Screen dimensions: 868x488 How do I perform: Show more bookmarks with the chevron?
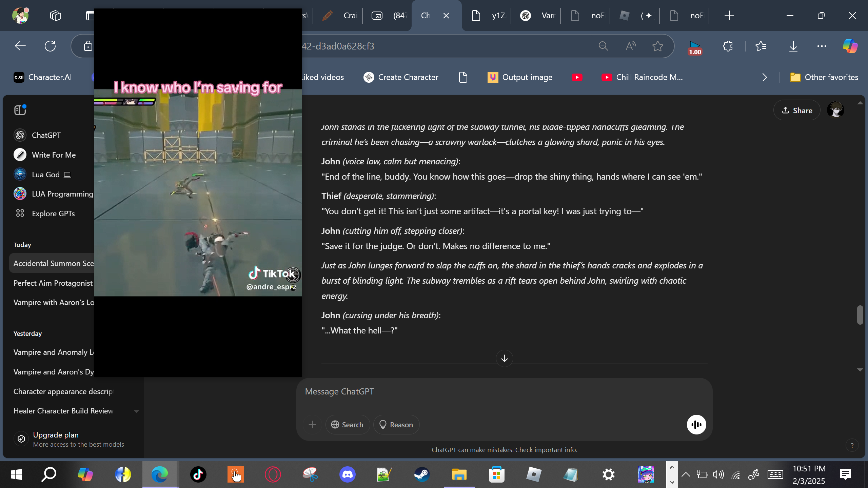(x=764, y=77)
